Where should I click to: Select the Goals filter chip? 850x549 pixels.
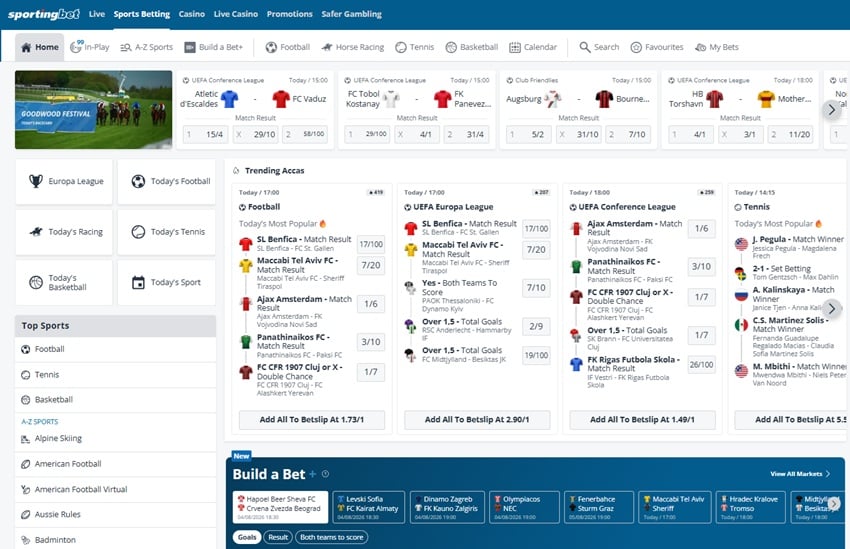pos(247,538)
